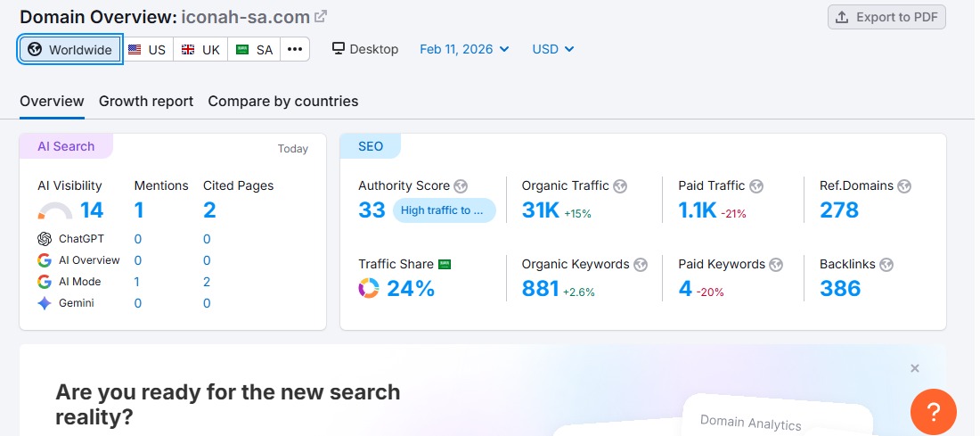Open Backlinks value 386
Viewport: 980px width, 436px height.
841,288
